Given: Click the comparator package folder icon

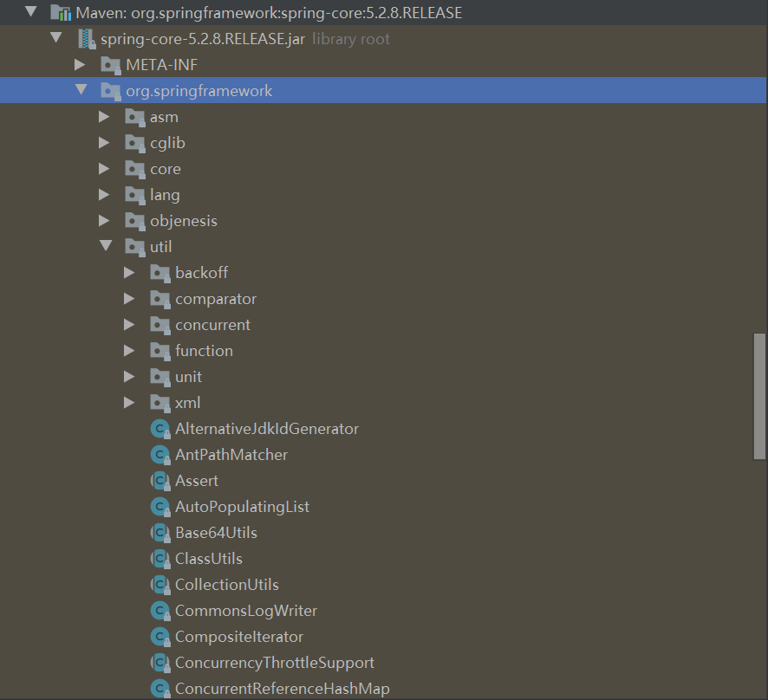Looking at the screenshot, I should pyautogui.click(x=160, y=299).
